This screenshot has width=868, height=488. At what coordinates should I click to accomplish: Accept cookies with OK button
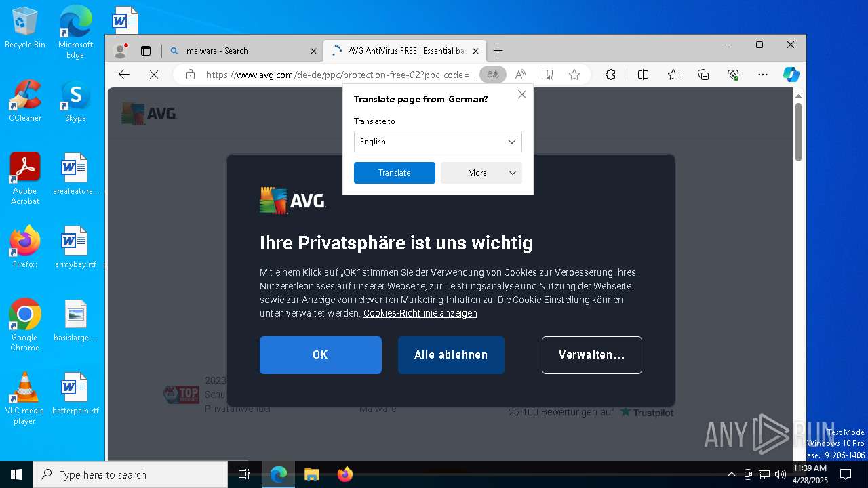pos(320,355)
